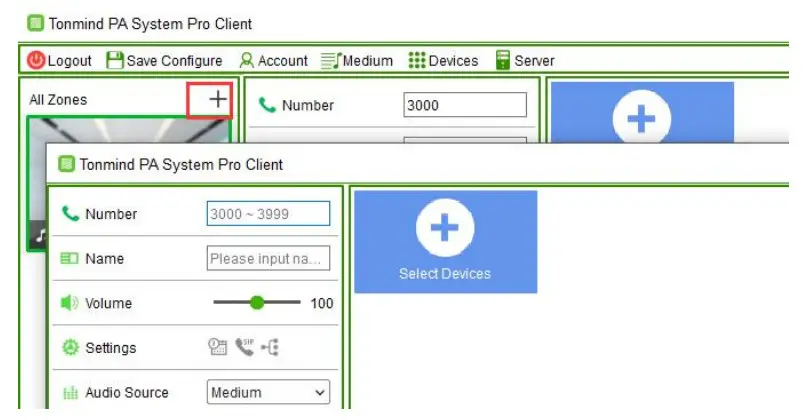The image size is (809, 420).
Task: Click the equalizer icon beside Audio Source
Action: coord(70,393)
